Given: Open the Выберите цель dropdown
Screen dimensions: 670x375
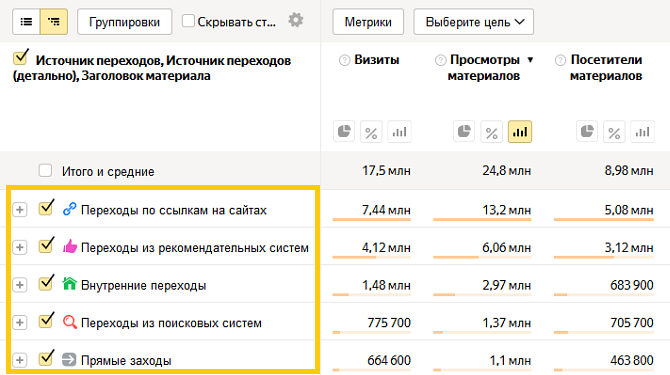Looking at the screenshot, I should point(473,22).
